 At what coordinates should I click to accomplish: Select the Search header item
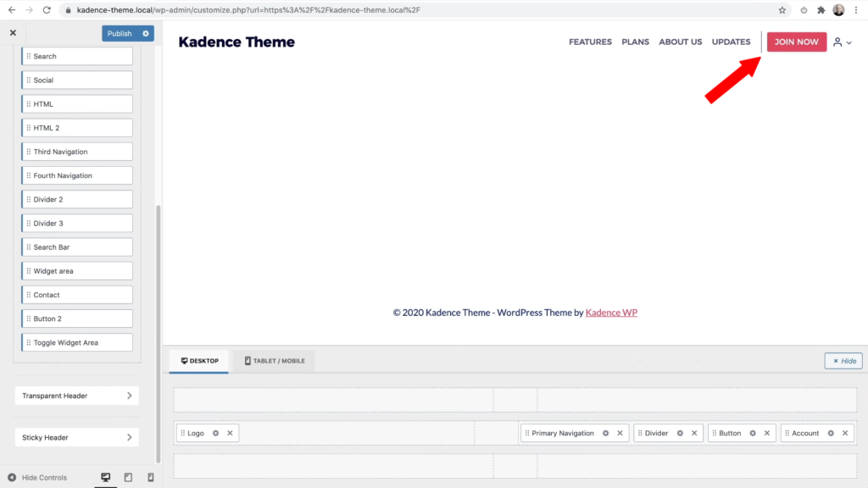coord(77,57)
